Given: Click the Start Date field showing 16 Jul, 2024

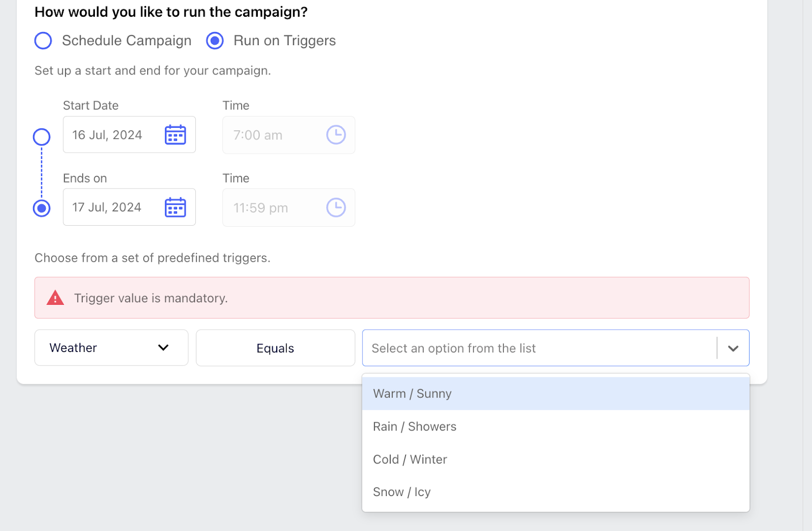Looking at the screenshot, I should (x=108, y=135).
